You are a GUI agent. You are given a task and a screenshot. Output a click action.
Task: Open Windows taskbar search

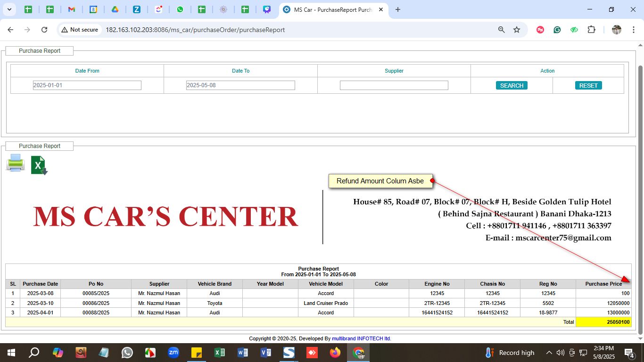click(x=34, y=353)
